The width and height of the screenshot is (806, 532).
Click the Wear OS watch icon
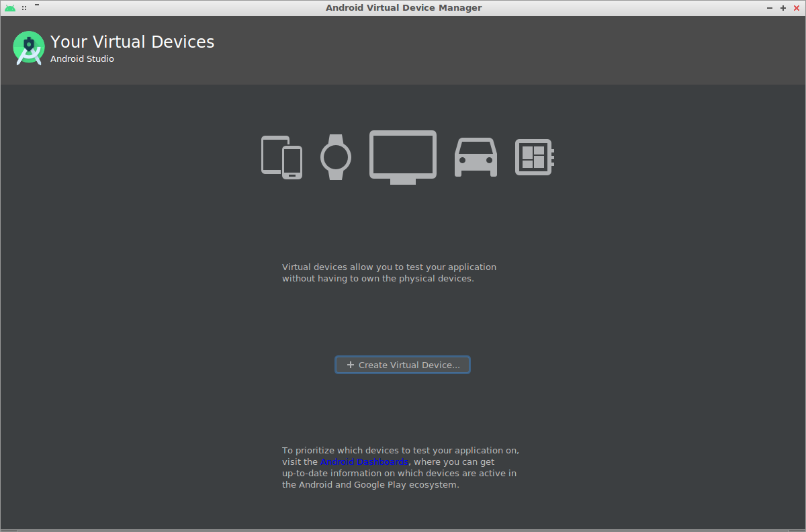pos(336,157)
